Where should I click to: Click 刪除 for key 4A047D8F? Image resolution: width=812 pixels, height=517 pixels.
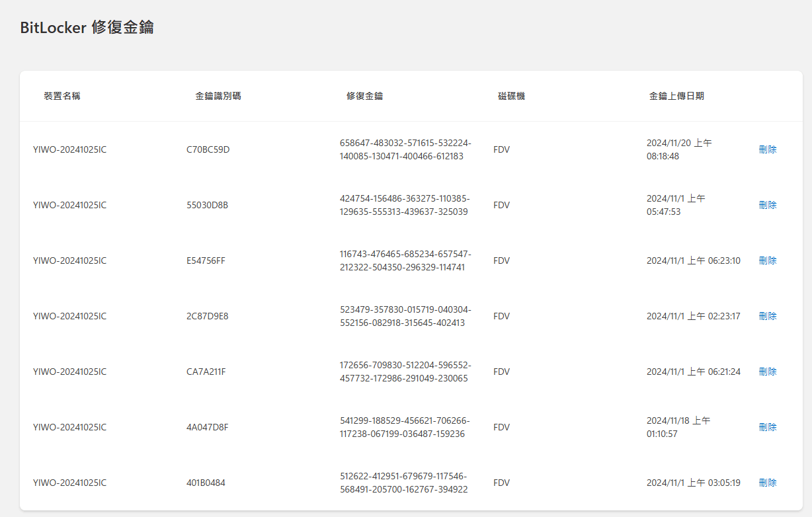click(768, 427)
